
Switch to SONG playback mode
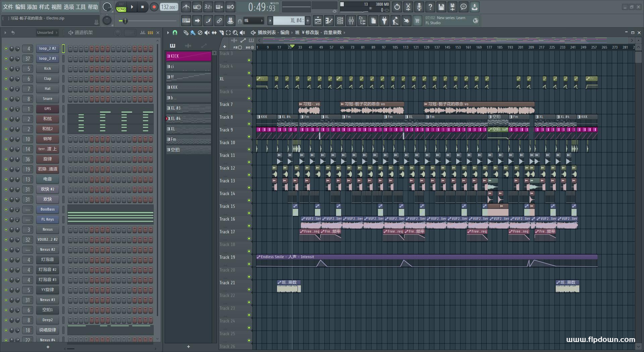pos(121,9)
